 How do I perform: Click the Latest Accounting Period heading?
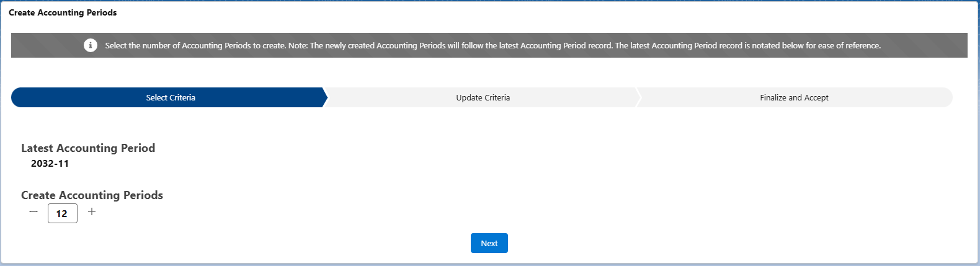(88, 148)
